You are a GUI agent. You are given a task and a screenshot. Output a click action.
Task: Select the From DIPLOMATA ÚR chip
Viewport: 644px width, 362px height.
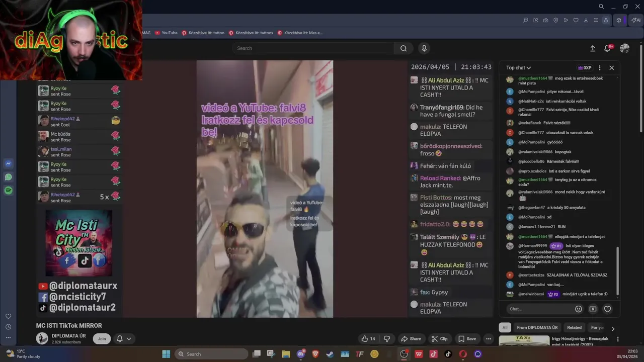click(537, 327)
